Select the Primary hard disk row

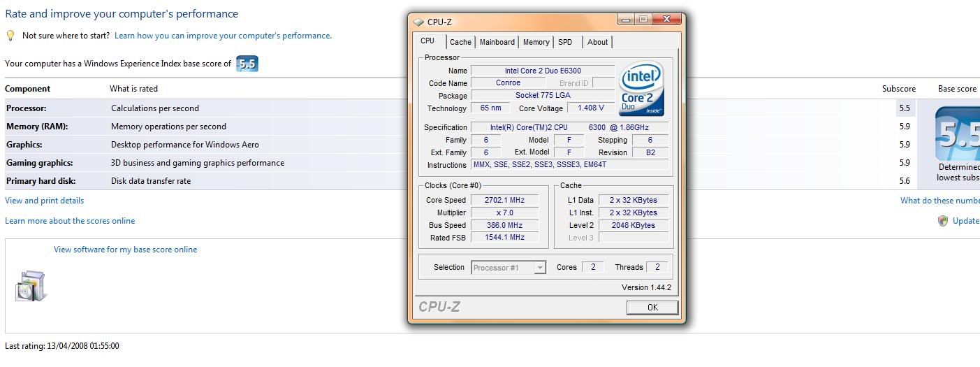(x=461, y=181)
